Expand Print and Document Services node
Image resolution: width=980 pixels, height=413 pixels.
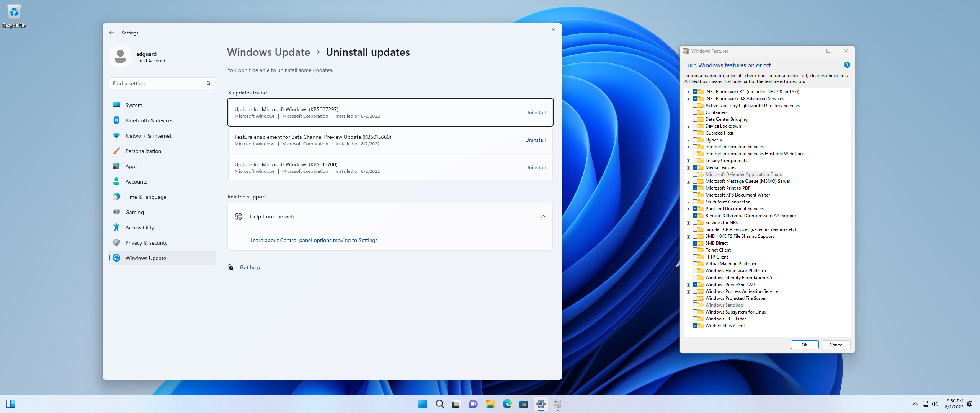(688, 209)
